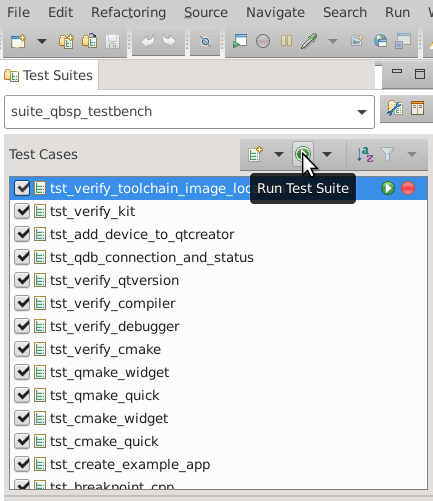Uncheck the tst_cmake_quick checkbox
The height and width of the screenshot is (501, 433).
click(22, 441)
